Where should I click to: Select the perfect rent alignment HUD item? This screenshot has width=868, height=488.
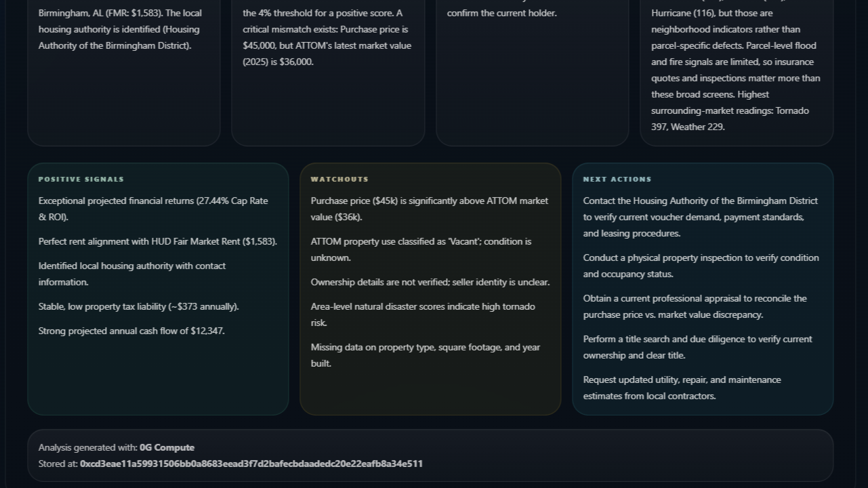[x=158, y=241]
